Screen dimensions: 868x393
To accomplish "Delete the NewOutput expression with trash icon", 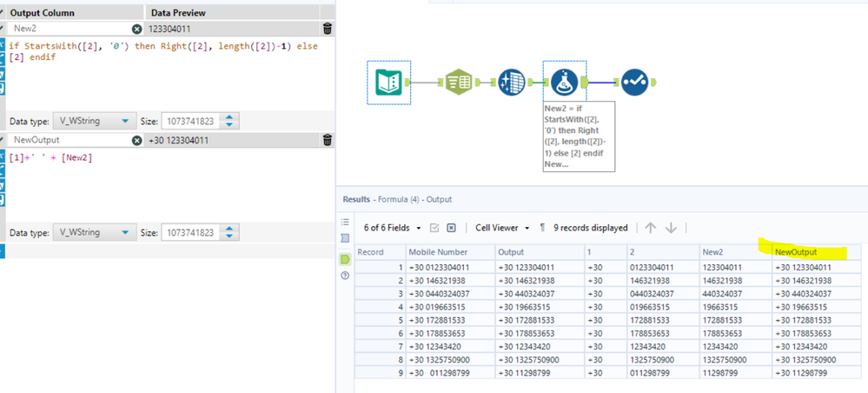I will [328, 140].
